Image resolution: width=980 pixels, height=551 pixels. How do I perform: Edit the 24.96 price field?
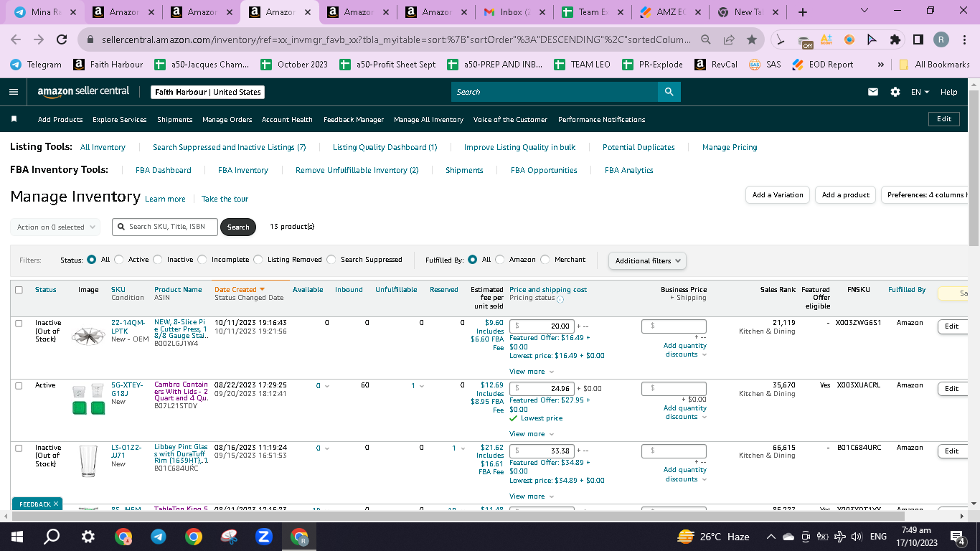pyautogui.click(x=542, y=389)
